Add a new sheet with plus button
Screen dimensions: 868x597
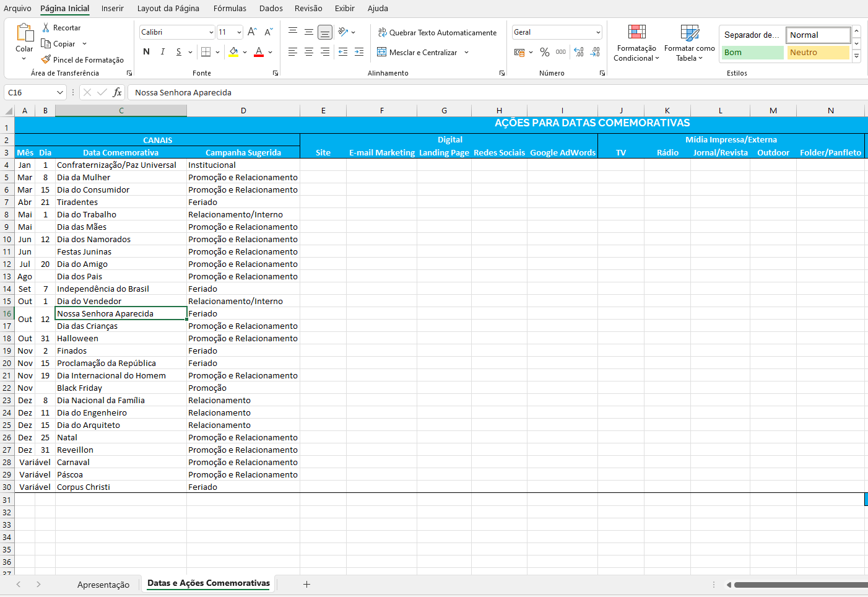pyautogui.click(x=306, y=584)
